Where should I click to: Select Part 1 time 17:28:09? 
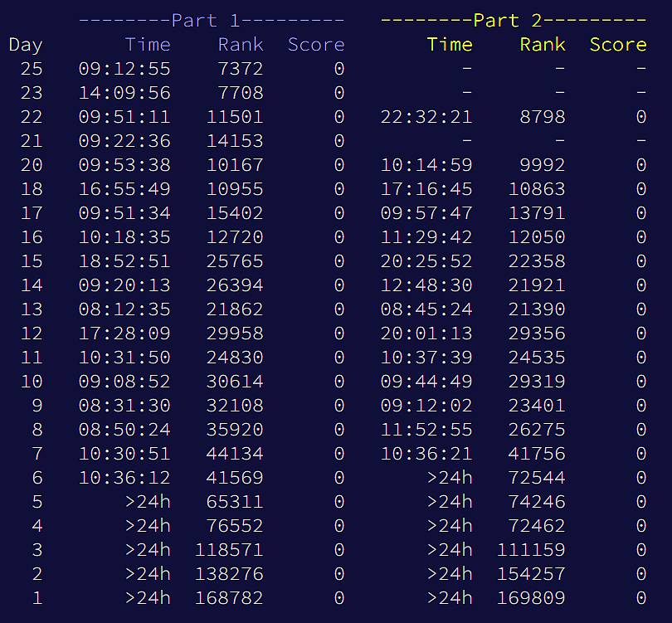124,333
